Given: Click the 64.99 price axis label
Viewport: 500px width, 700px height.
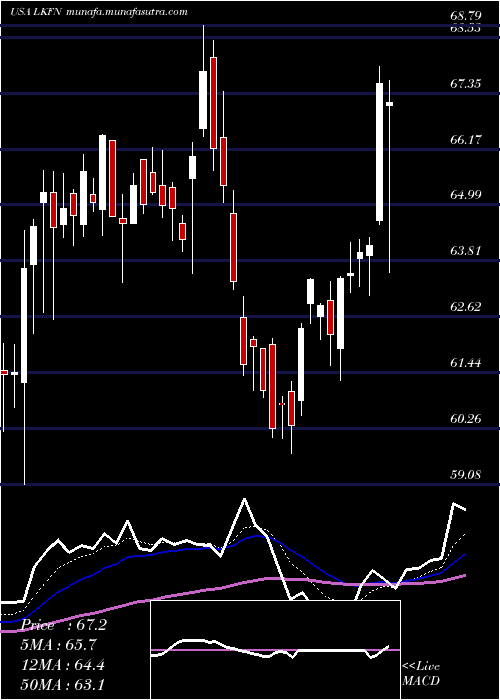Looking at the screenshot, I should (466, 195).
